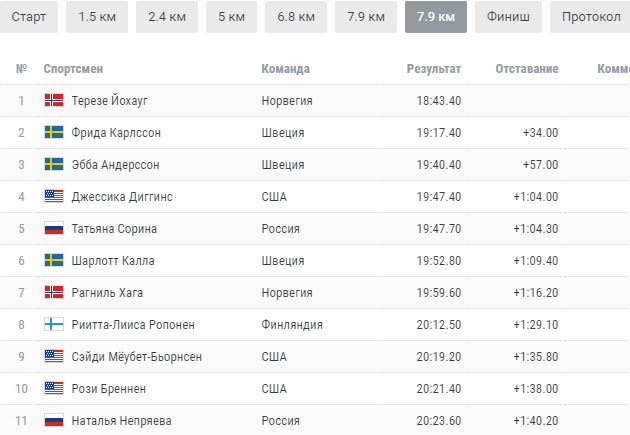This screenshot has width=630, height=435.
Task: Click Norwegian flag next to Рагниль Хага
Action: click(x=54, y=293)
